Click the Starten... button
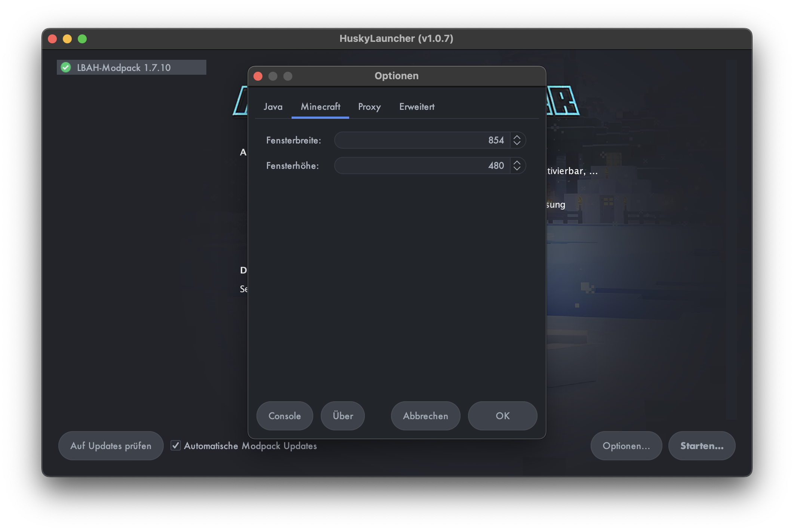This screenshot has height=532, width=794. (x=702, y=446)
